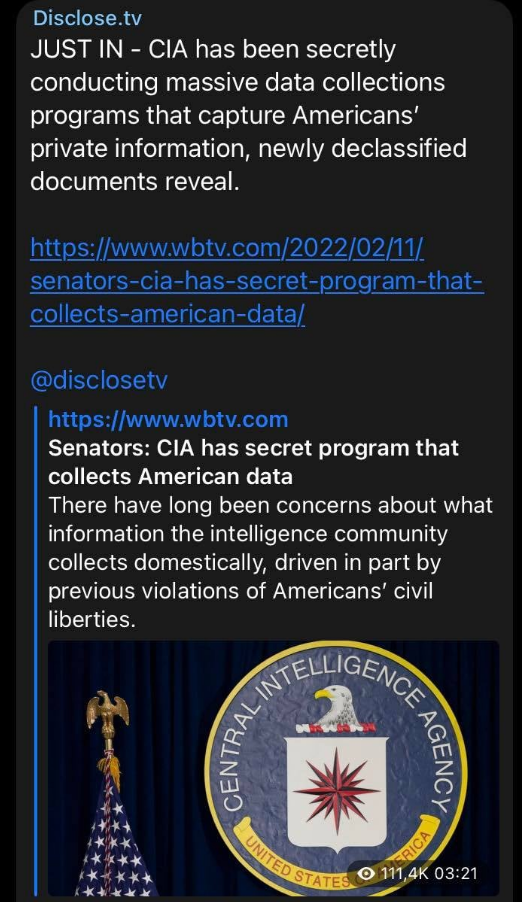Open the CIA seal preview image
Viewport: 522px width, 902px height.
coord(273,768)
